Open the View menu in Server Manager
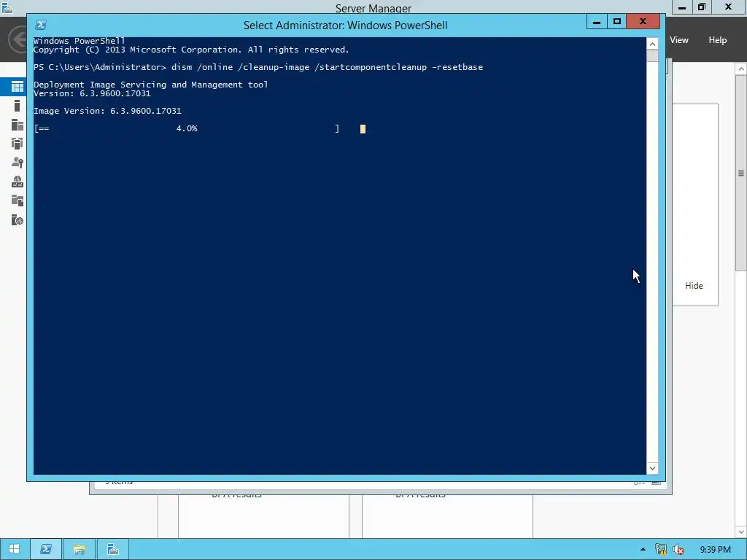The height and width of the screenshot is (560, 747). (x=679, y=40)
